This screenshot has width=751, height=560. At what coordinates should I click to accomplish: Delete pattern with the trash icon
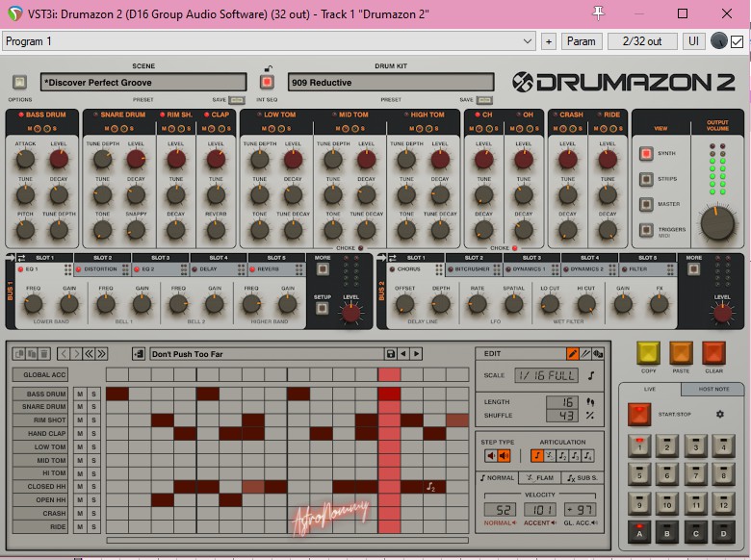point(43,354)
